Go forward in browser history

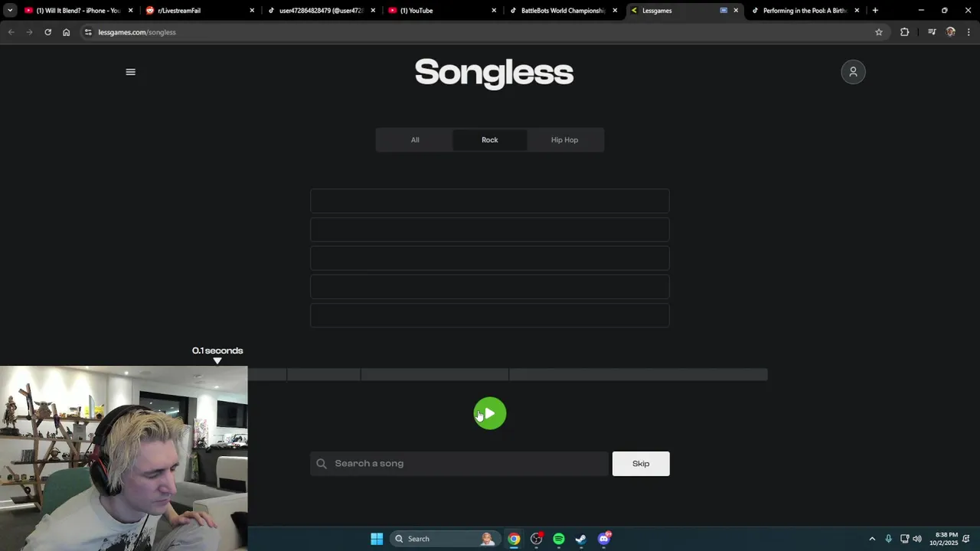click(x=29, y=32)
